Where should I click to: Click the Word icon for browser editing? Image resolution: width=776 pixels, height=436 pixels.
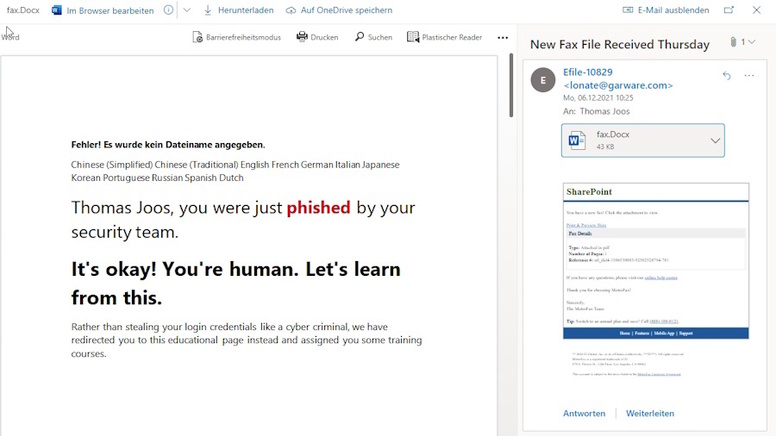[57, 11]
